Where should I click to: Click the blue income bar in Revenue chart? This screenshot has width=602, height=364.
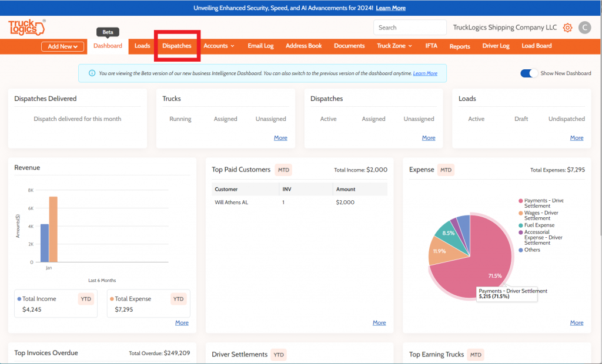pyautogui.click(x=45, y=243)
